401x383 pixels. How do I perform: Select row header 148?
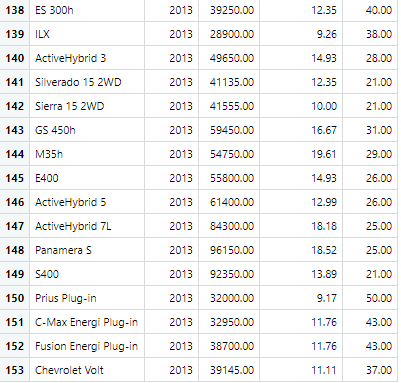(x=15, y=250)
